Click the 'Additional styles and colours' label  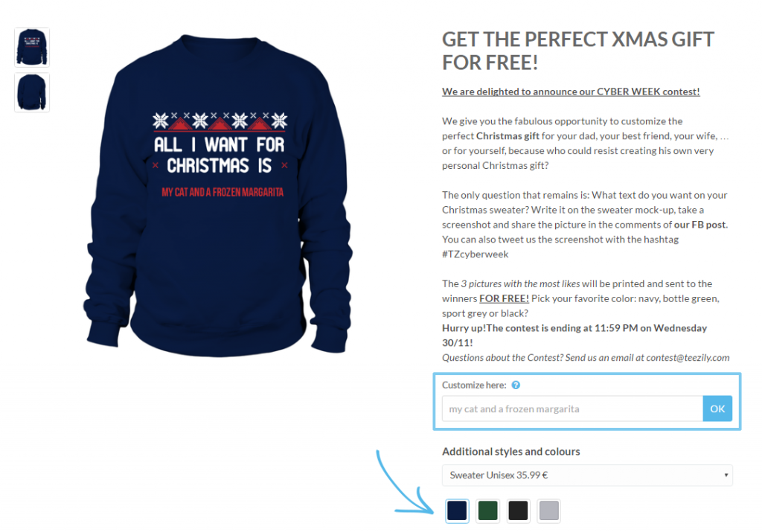point(510,452)
